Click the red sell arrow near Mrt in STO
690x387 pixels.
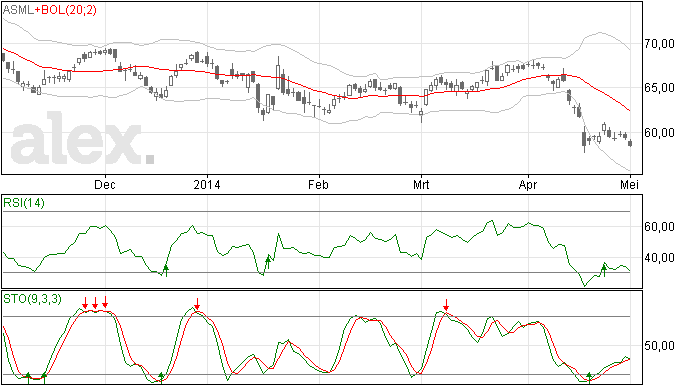pos(446,305)
